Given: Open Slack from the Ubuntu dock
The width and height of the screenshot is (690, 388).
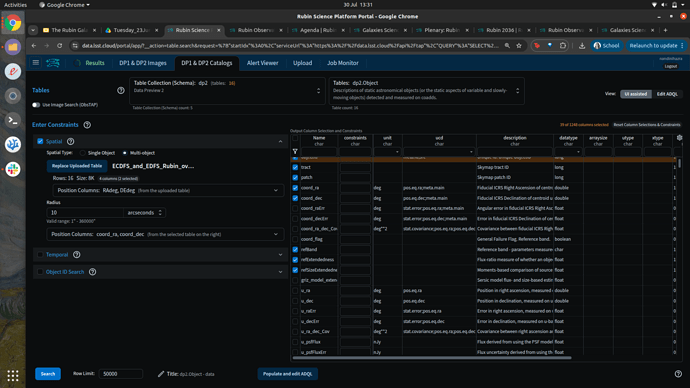Looking at the screenshot, I should click(13, 169).
